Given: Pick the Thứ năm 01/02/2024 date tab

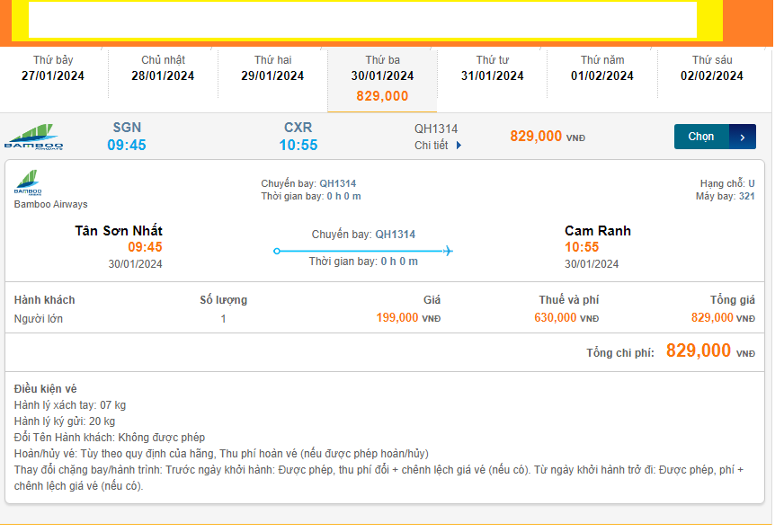Looking at the screenshot, I should [601, 68].
